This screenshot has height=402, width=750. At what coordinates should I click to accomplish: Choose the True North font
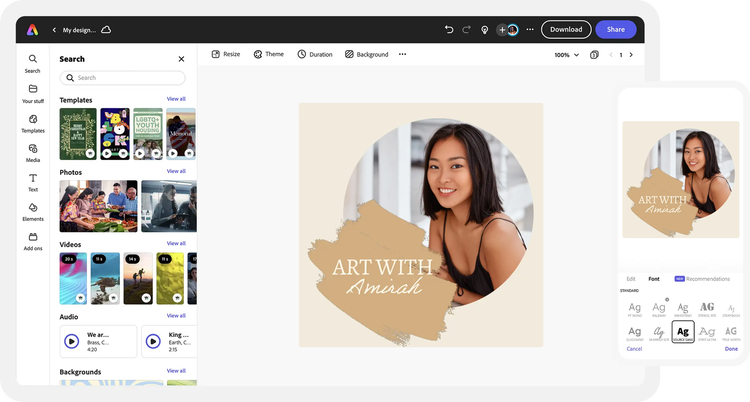point(731,333)
